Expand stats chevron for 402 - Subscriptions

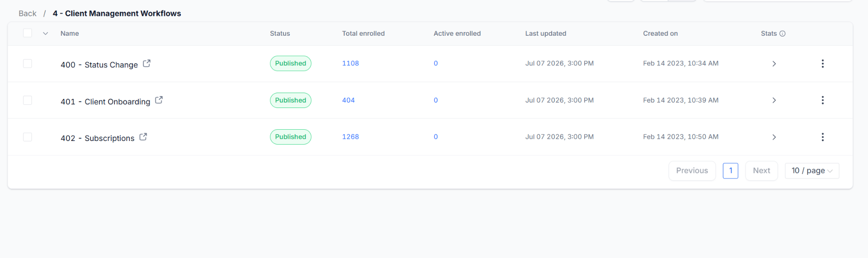pyautogui.click(x=774, y=137)
